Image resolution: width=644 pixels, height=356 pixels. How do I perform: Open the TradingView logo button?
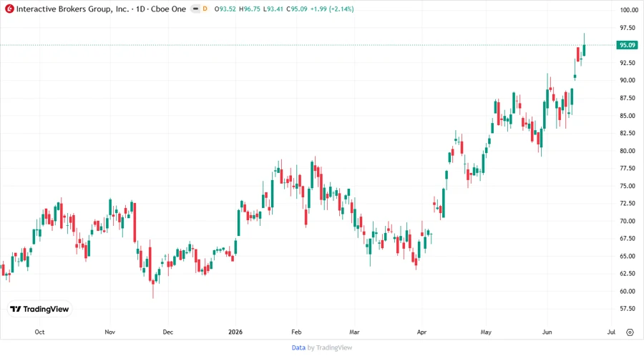coord(39,310)
